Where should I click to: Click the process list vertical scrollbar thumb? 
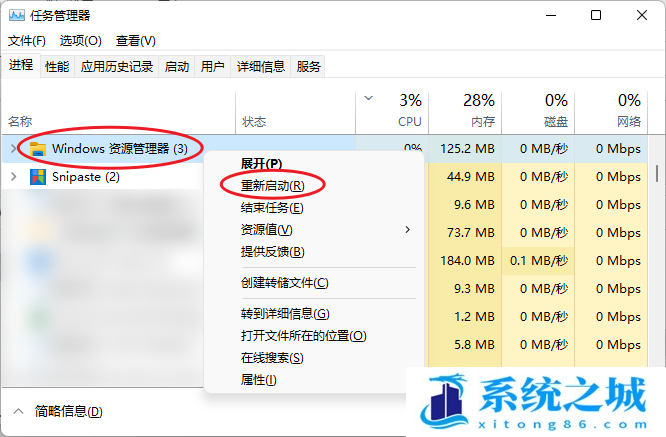click(657, 173)
